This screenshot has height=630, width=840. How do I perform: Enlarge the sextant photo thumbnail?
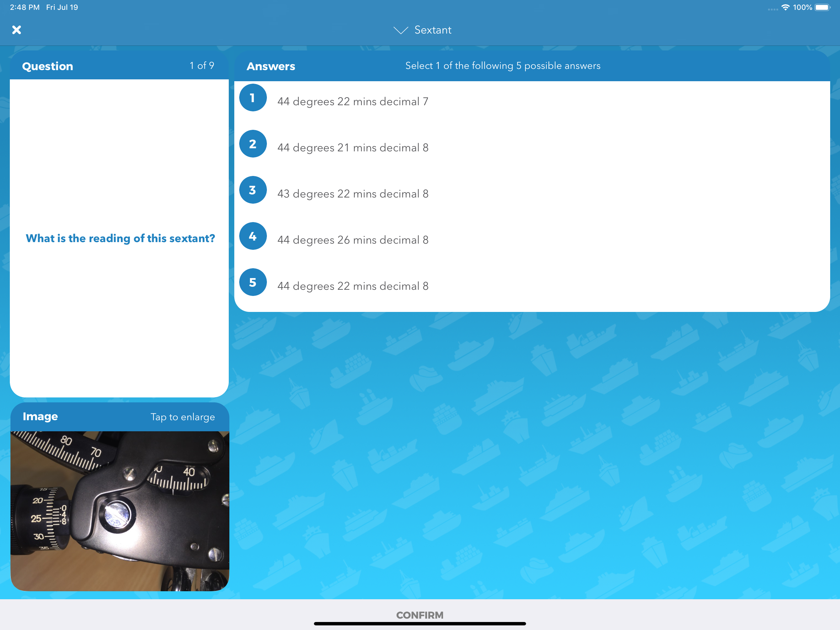tap(120, 511)
